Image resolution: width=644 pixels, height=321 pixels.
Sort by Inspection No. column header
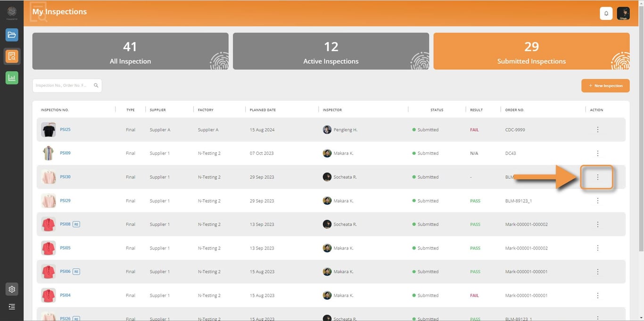coord(55,110)
